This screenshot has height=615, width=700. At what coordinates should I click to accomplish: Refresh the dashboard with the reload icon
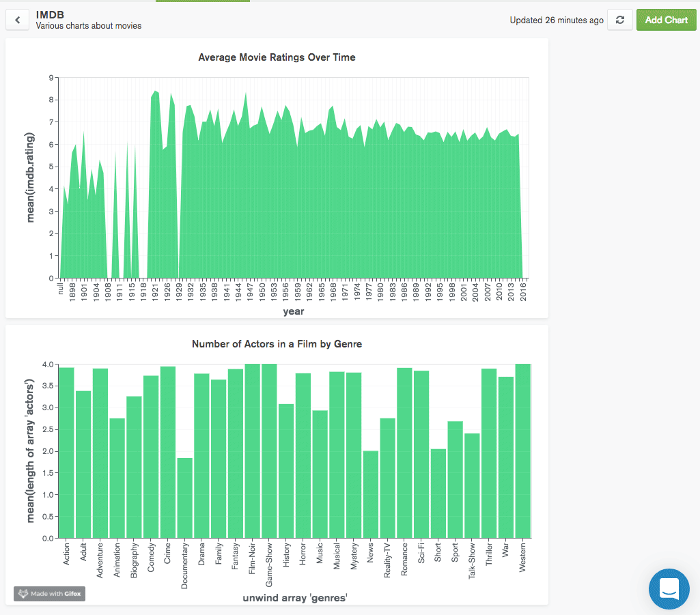tap(619, 20)
